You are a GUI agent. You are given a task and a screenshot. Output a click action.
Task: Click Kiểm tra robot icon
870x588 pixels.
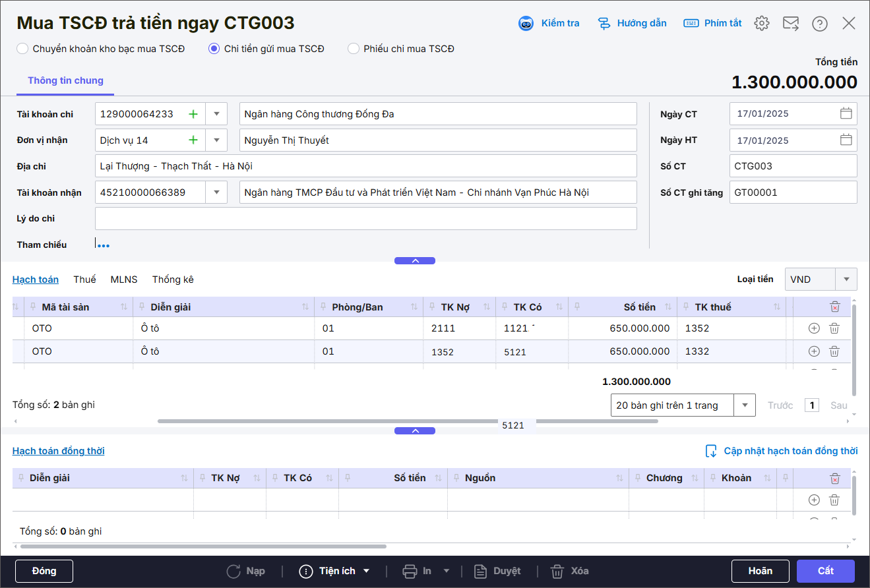click(x=526, y=23)
